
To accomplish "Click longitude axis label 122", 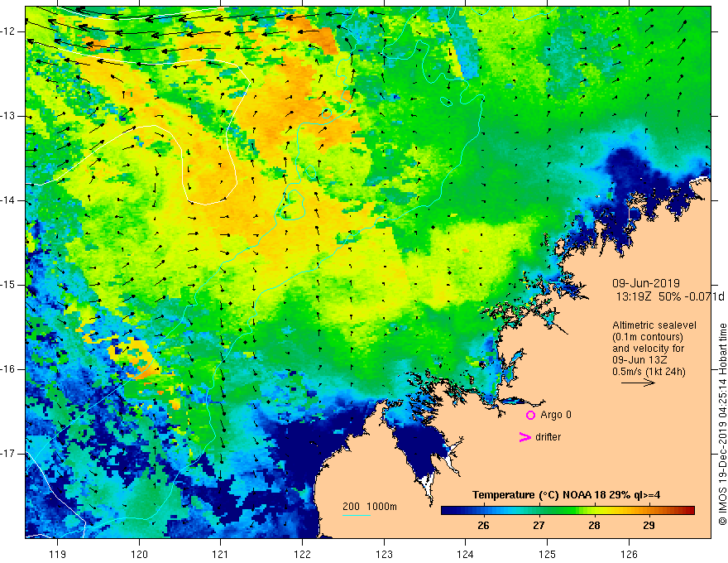I will (x=302, y=554).
